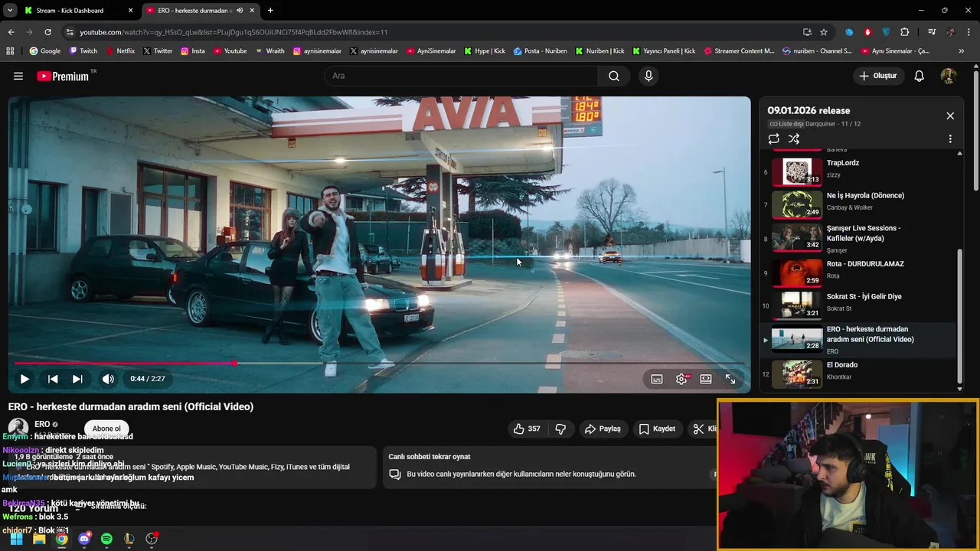Go back in browser history
The height and width of the screenshot is (551, 980).
[x=11, y=32]
